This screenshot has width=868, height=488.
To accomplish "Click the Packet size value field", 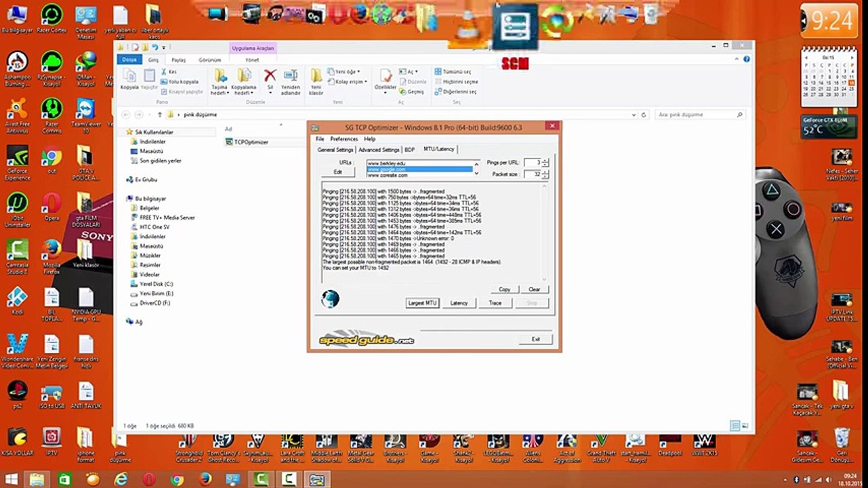I will (x=533, y=174).
